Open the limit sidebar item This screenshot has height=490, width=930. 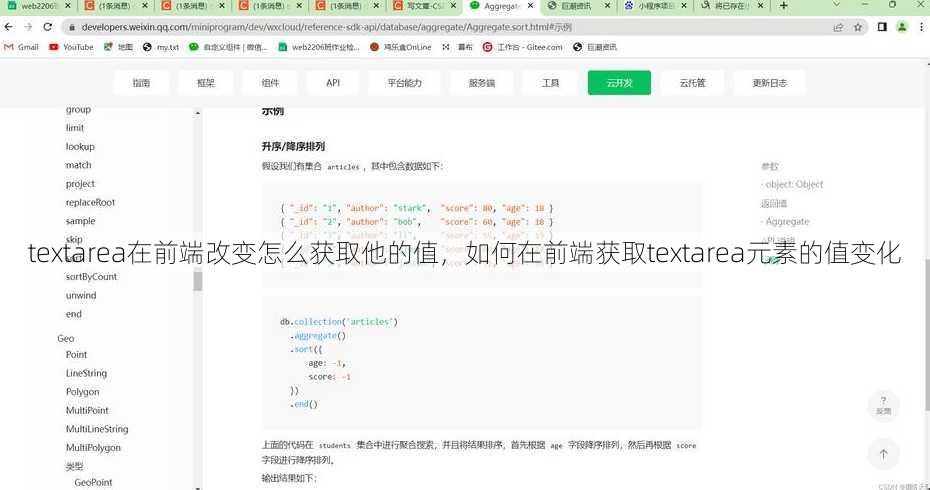(x=75, y=128)
